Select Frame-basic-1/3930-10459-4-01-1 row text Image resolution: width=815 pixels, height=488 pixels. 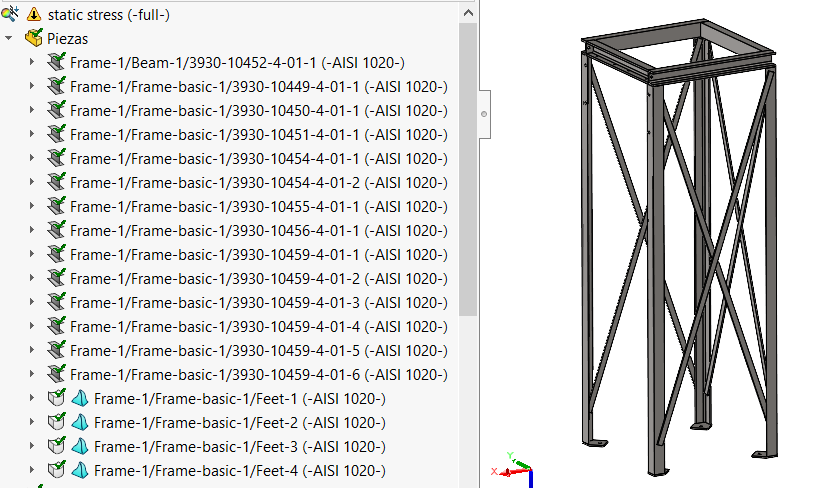[259, 255]
